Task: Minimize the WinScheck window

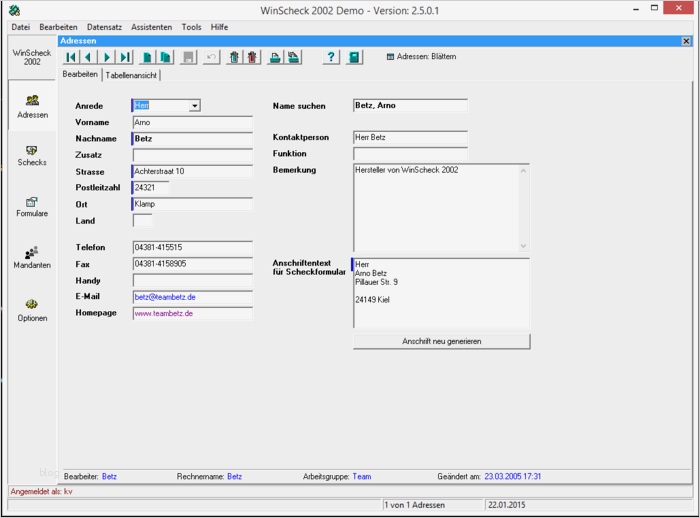Action: (636, 8)
